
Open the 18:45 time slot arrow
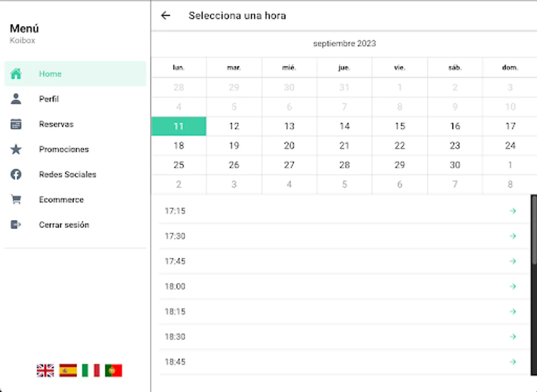[513, 362]
